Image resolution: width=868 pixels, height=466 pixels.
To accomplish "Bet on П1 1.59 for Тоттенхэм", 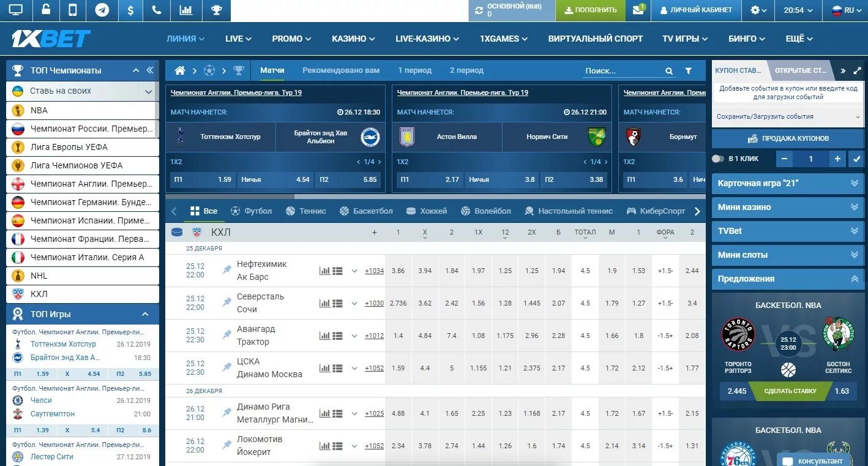I will pos(203,179).
